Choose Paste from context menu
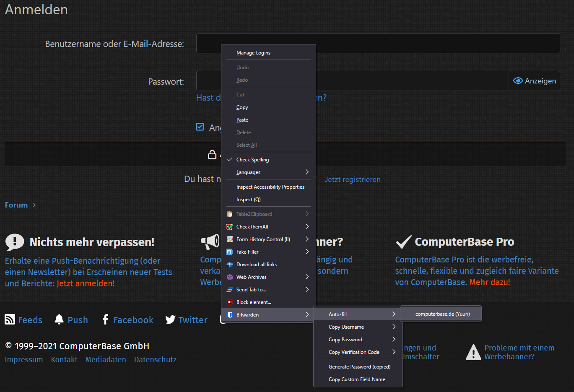 (268, 120)
